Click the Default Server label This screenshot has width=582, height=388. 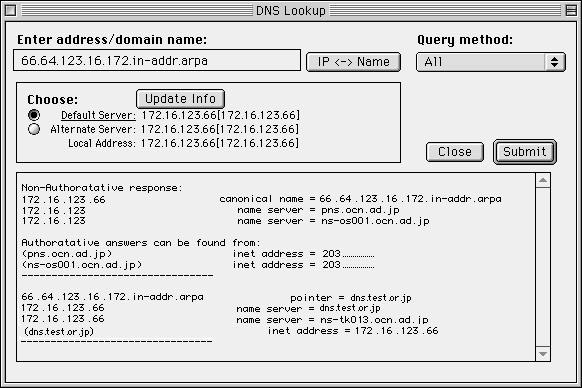(98, 115)
